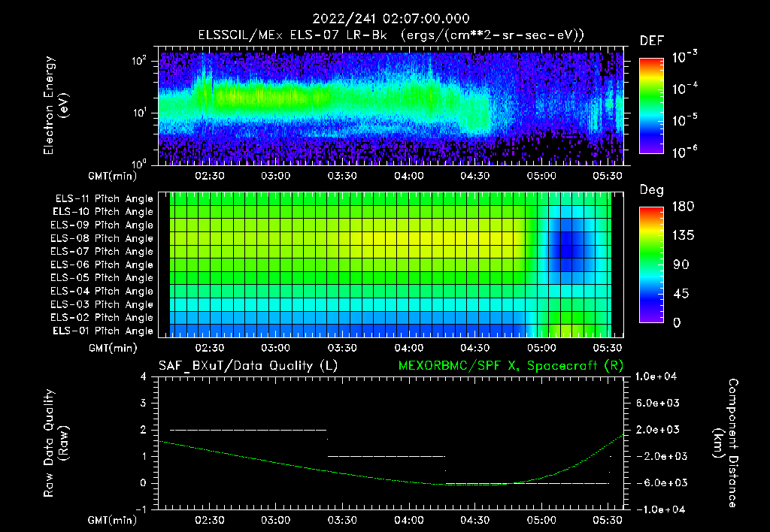
Task: Click the -1 tick on data quality axis
Action: pyautogui.click(x=141, y=509)
